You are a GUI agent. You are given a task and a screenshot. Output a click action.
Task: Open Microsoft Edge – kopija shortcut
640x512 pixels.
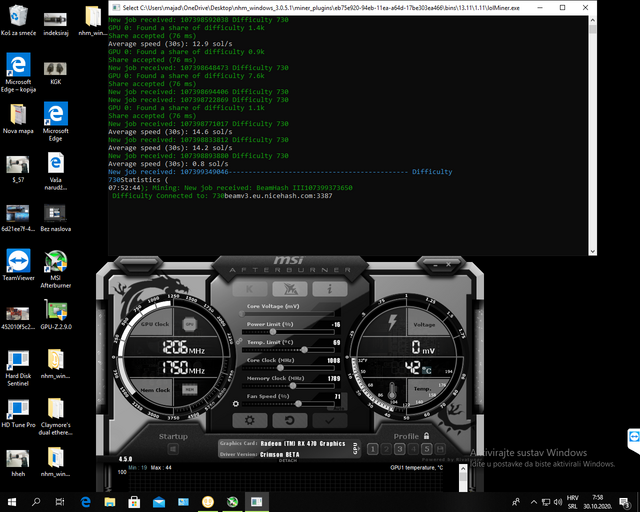coord(18,72)
